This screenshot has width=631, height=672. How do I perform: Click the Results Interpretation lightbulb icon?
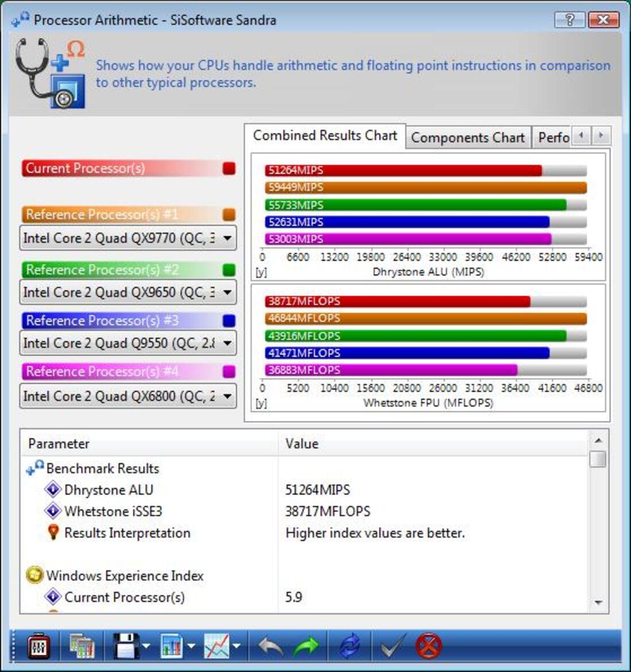[53, 532]
